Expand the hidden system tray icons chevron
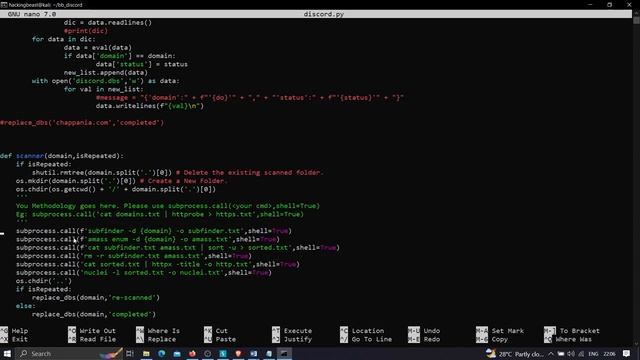 pos(551,354)
